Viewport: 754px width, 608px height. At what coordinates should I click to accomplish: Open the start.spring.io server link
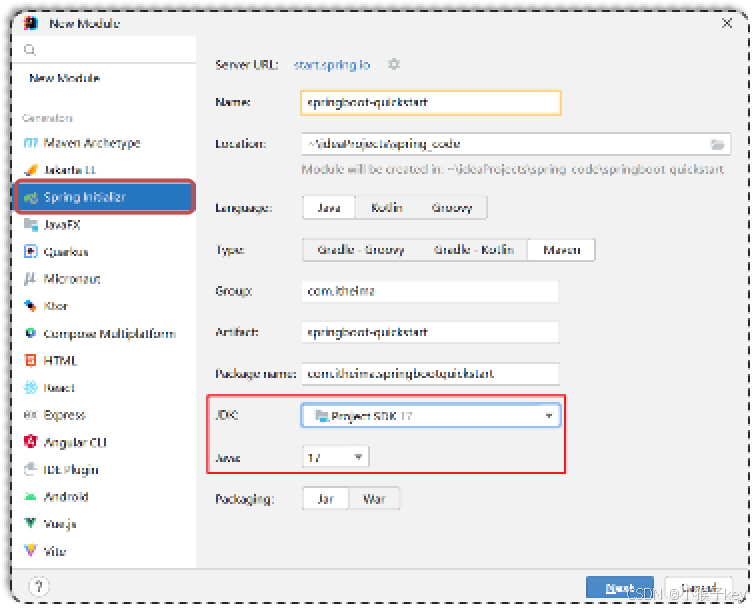[x=332, y=64]
